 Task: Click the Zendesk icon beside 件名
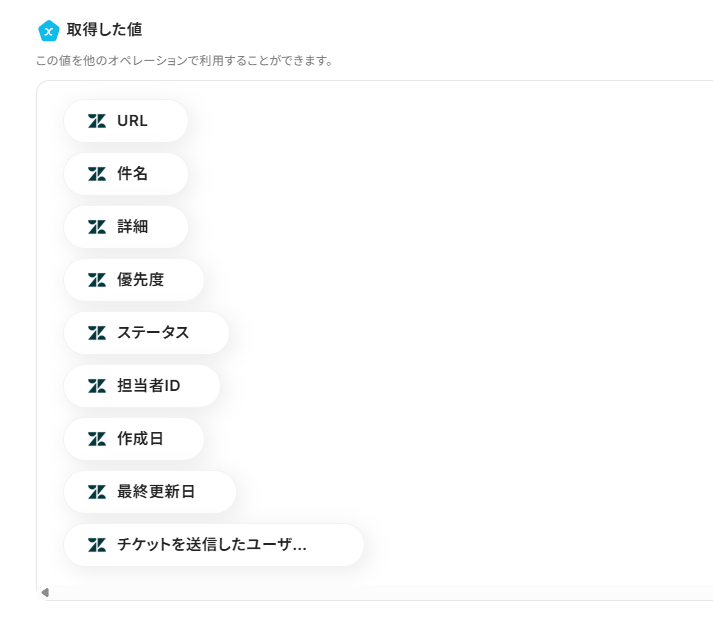[97, 174]
